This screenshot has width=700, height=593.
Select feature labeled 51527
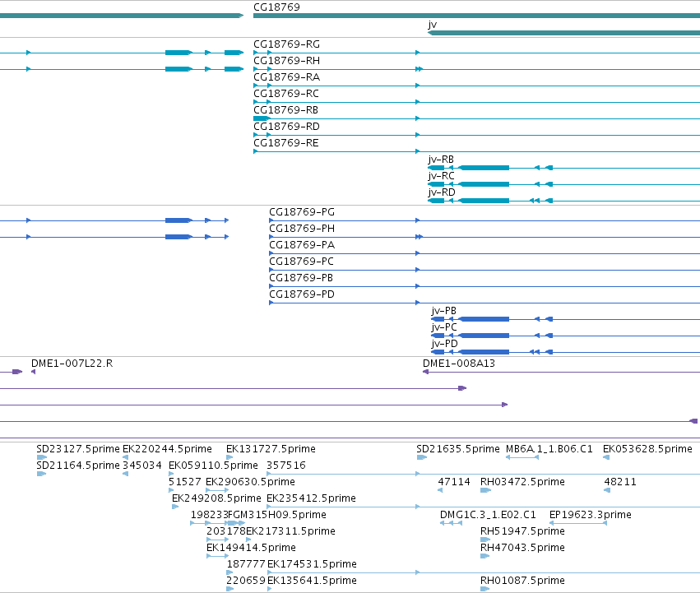[185, 482]
